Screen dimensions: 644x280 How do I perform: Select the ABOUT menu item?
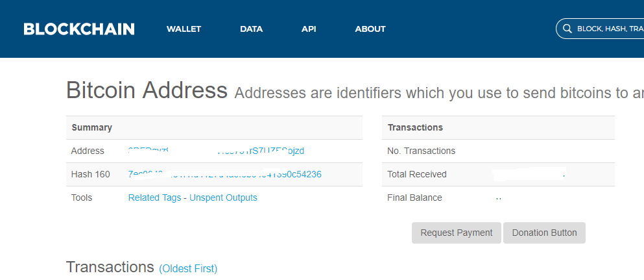tap(370, 29)
